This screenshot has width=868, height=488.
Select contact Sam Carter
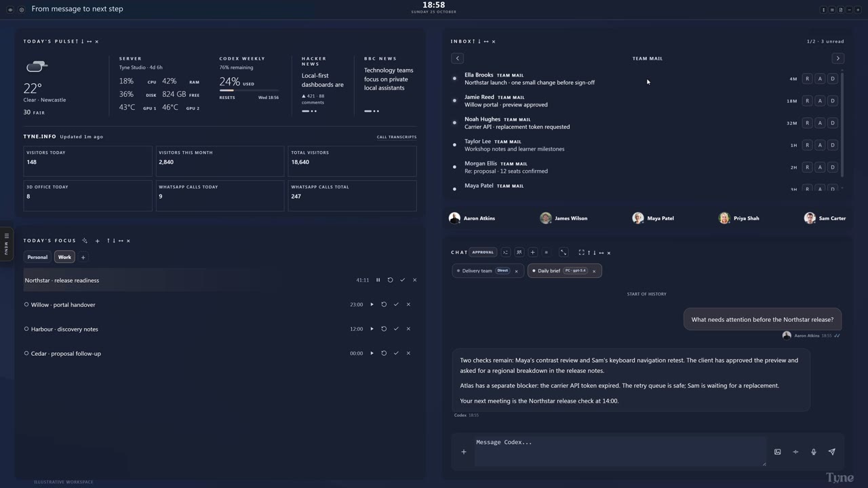825,218
